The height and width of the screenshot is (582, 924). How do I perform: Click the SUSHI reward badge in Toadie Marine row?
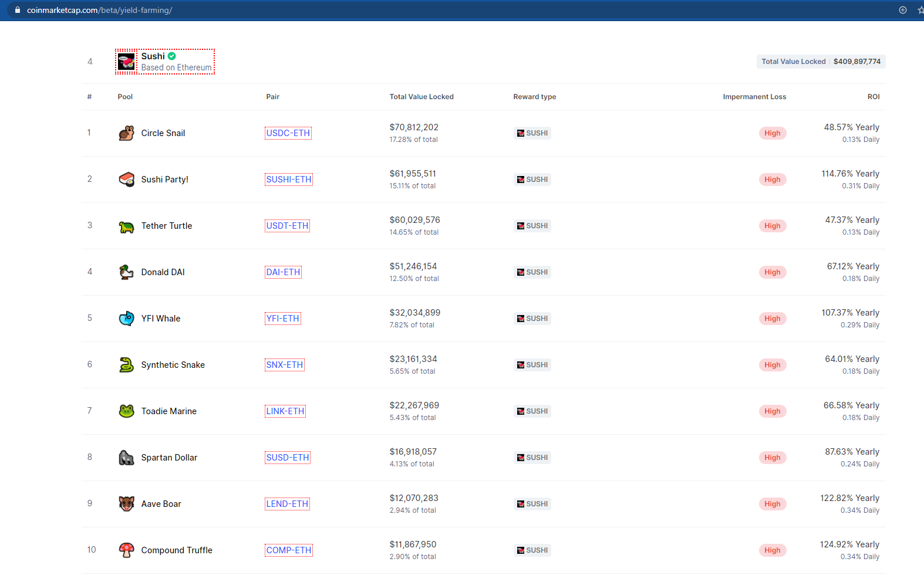pyautogui.click(x=532, y=411)
